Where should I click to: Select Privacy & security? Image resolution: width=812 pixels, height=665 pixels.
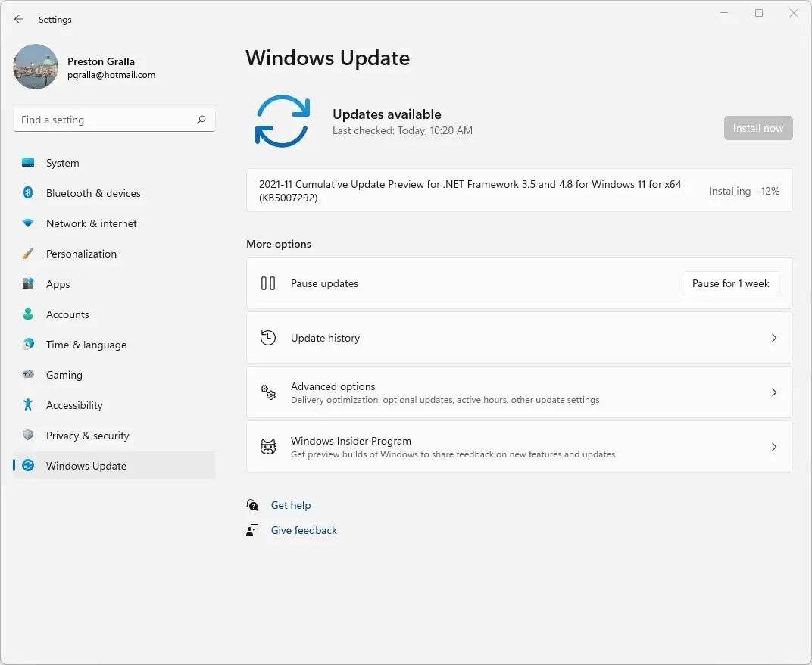(114, 435)
